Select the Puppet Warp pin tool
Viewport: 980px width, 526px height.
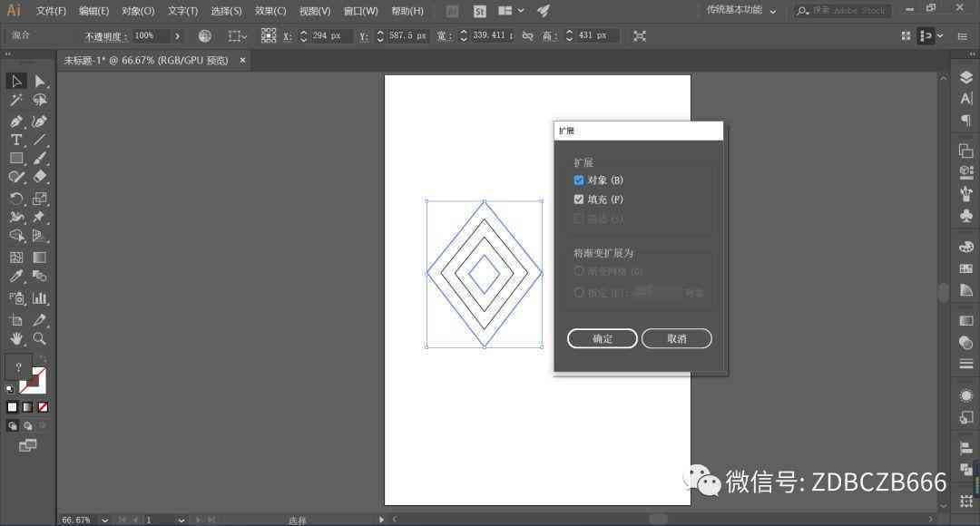[39, 217]
